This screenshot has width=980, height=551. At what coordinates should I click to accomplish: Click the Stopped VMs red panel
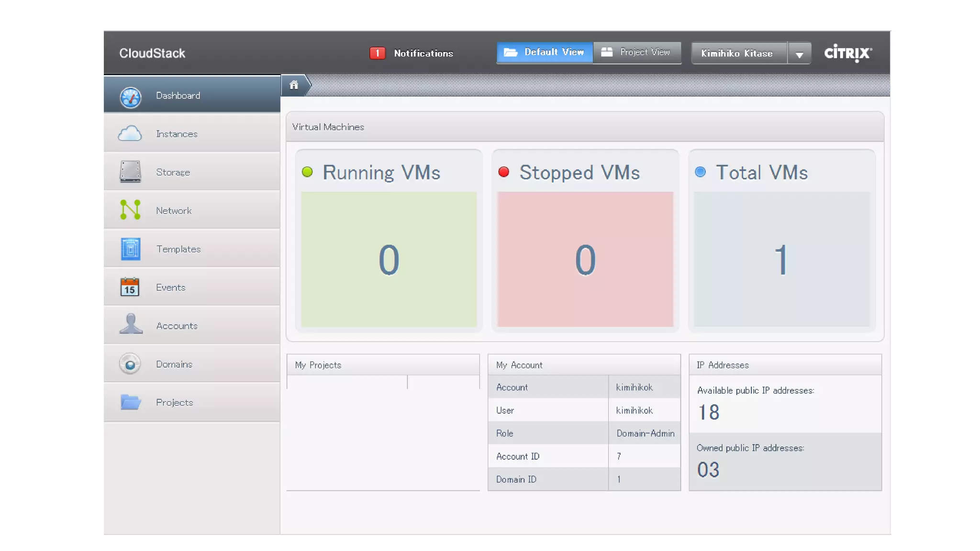coord(585,259)
